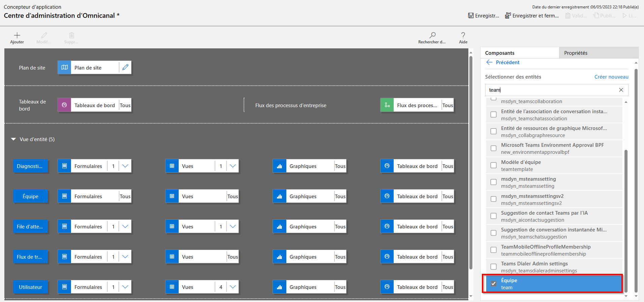Screen dimensions: 644x302
Task: Click the Flux des processus d'entreprise label
Action: [291, 105]
